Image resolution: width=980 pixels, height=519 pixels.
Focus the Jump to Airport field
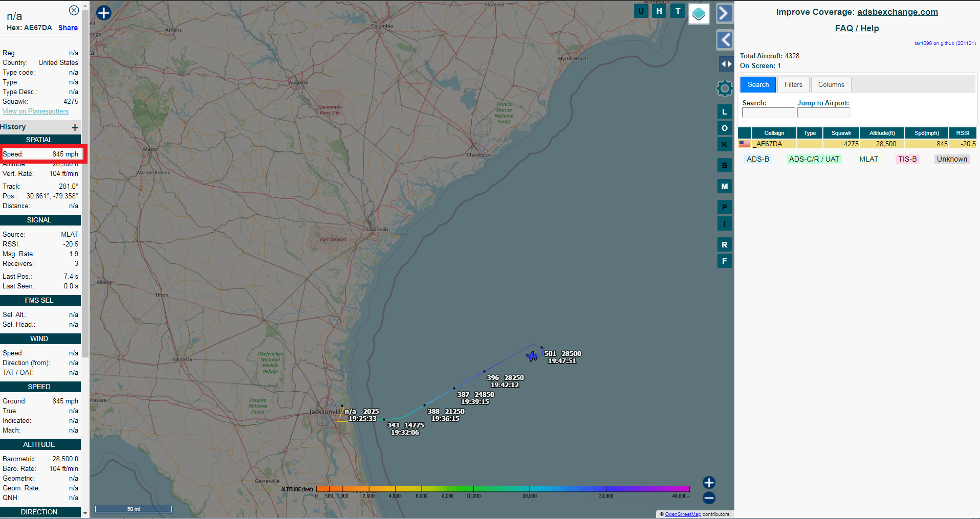click(x=823, y=112)
